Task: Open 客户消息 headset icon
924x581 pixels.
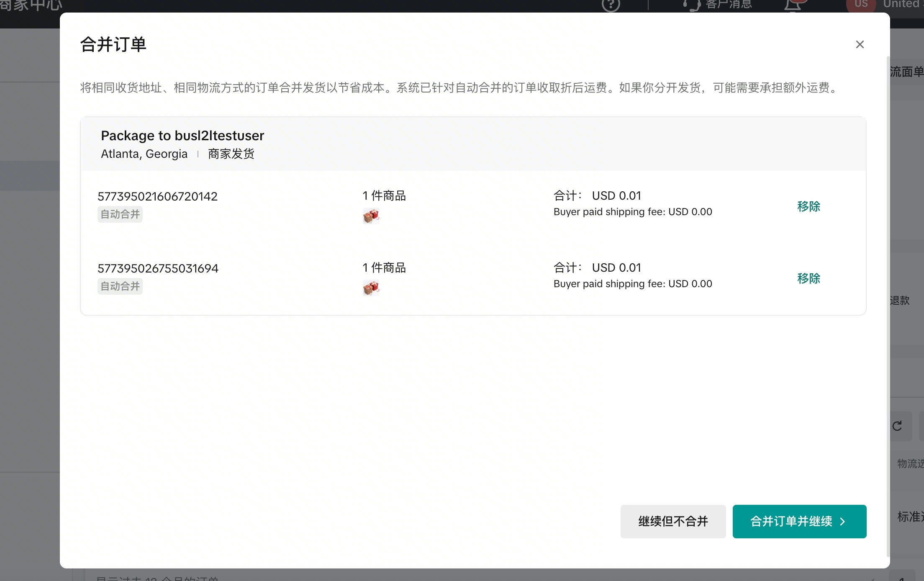Action: [x=691, y=5]
